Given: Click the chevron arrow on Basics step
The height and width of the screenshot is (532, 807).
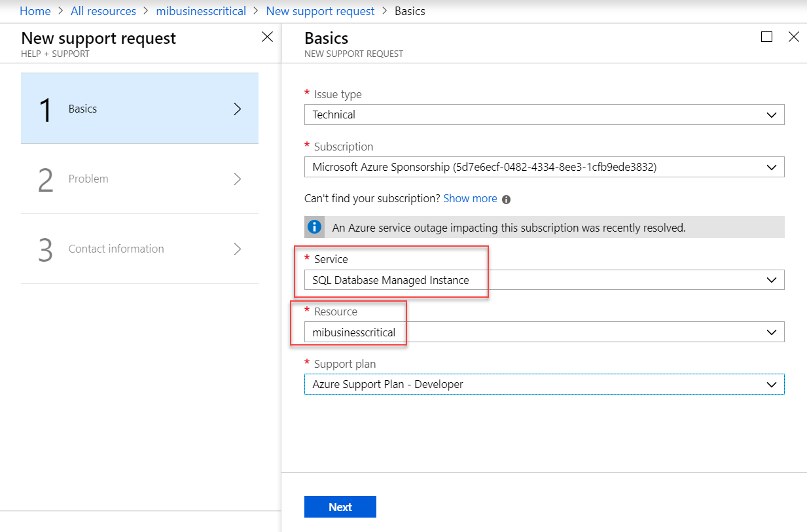Looking at the screenshot, I should (237, 109).
